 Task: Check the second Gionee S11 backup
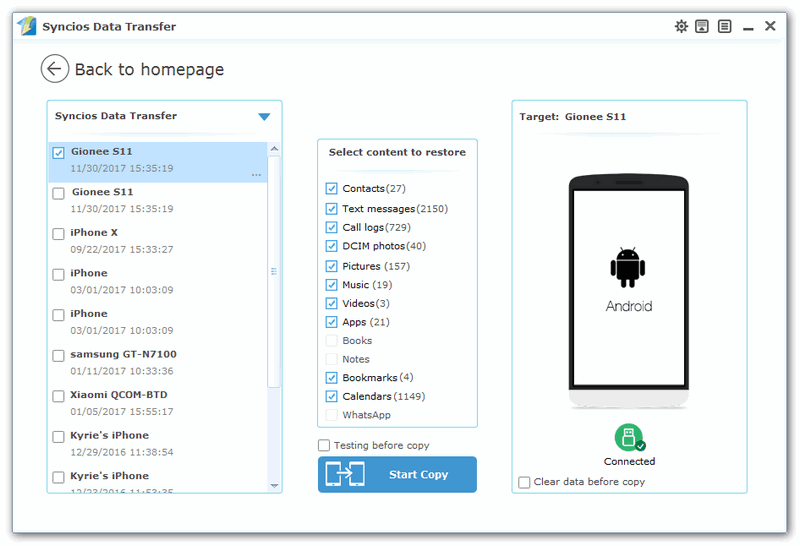coord(59,193)
